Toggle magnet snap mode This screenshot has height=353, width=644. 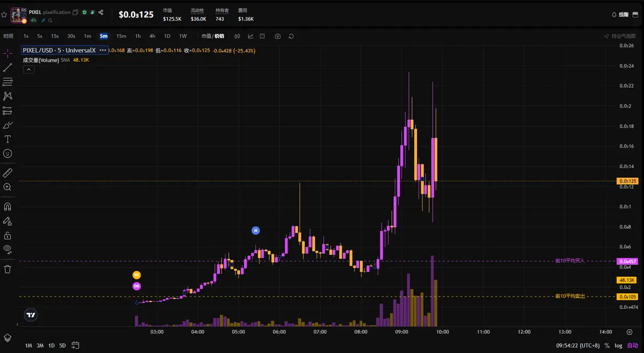point(8,206)
